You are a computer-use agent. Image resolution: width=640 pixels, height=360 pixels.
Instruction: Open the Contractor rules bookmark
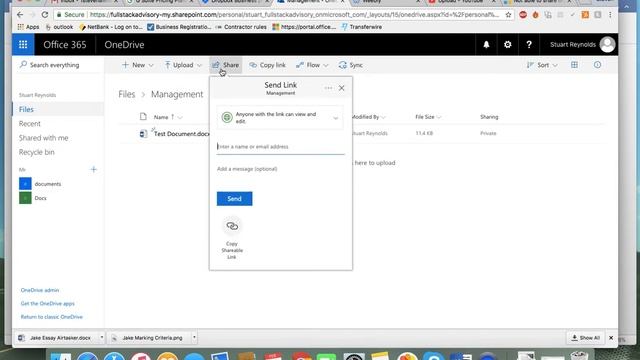[240, 27]
